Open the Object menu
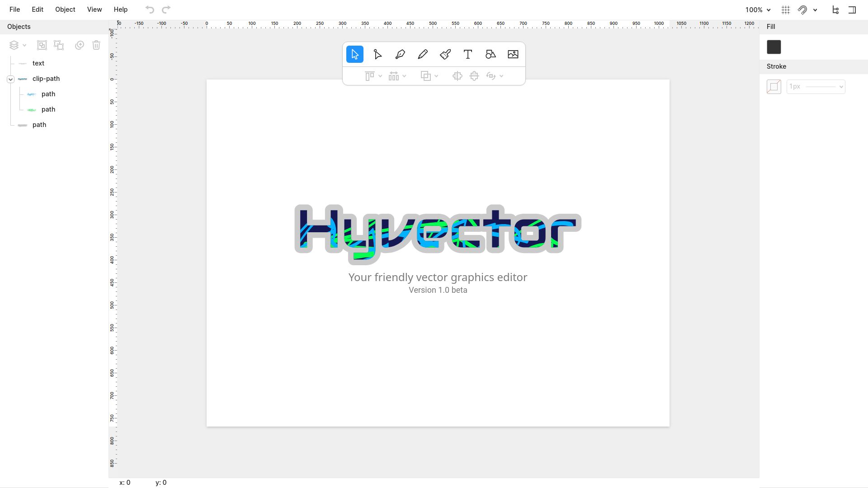Image resolution: width=868 pixels, height=488 pixels. (65, 9)
